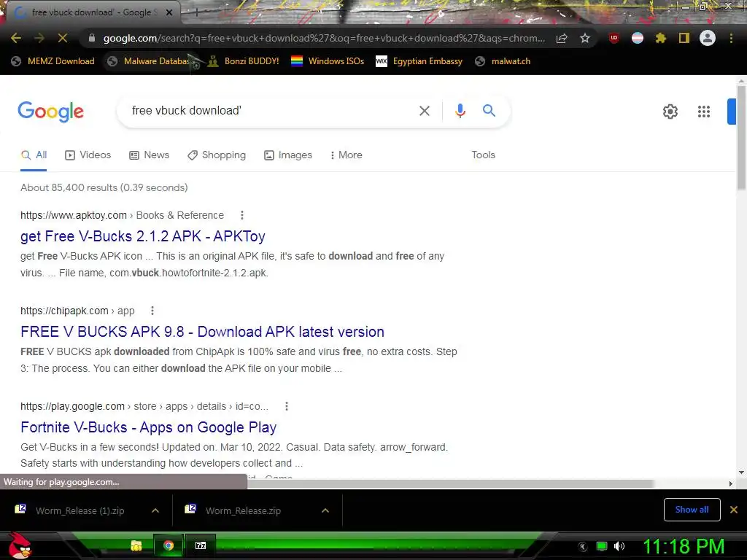This screenshot has width=747, height=560.
Task: Switch to Shopping results tab
Action: pyautogui.click(x=217, y=155)
